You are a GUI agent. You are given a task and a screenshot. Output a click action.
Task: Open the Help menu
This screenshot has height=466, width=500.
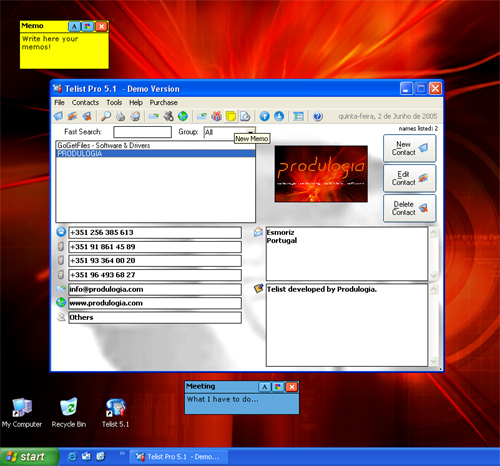136,102
